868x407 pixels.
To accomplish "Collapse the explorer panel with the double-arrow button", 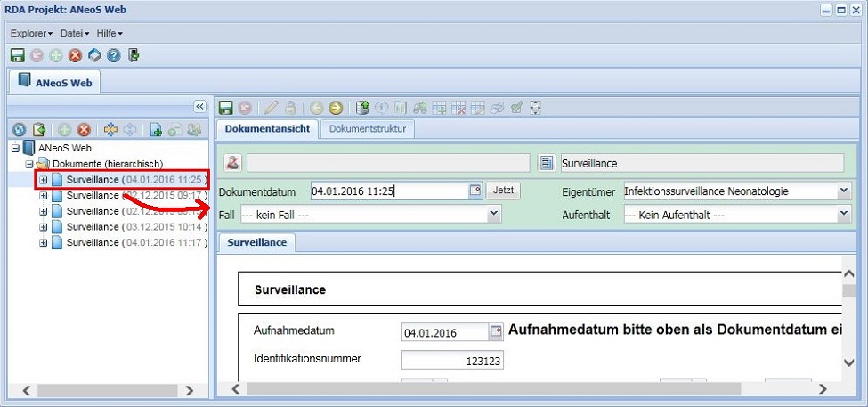I will [x=199, y=107].
